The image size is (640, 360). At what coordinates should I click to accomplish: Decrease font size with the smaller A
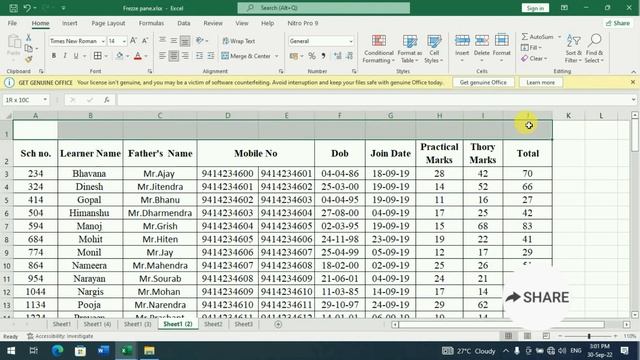144,41
